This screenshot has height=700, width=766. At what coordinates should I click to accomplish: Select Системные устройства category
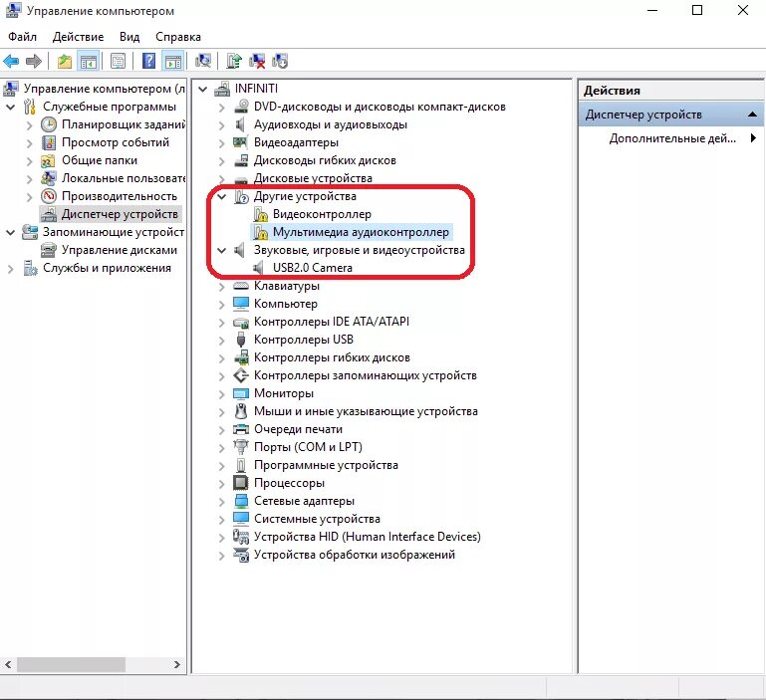(x=317, y=519)
